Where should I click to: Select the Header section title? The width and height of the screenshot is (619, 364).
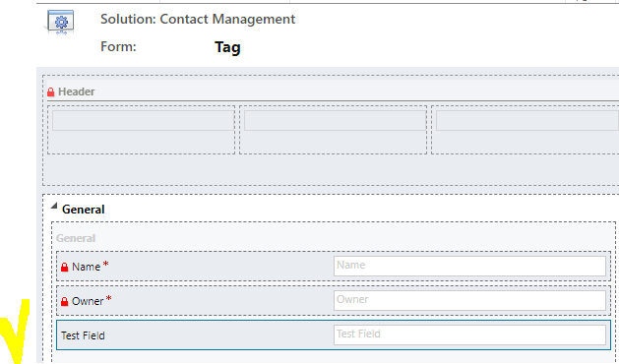click(x=76, y=91)
